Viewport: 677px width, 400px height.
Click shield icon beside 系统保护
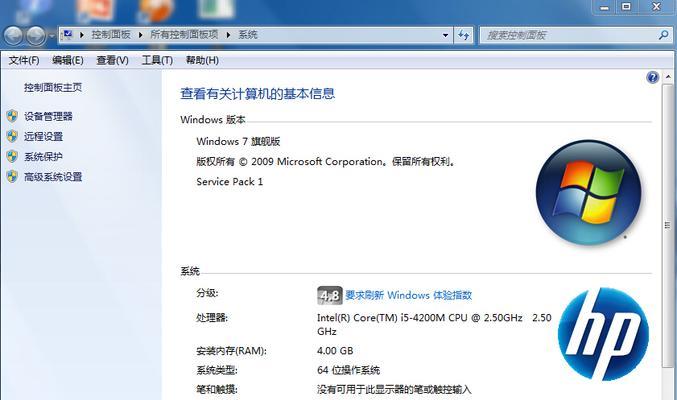click(x=12, y=156)
